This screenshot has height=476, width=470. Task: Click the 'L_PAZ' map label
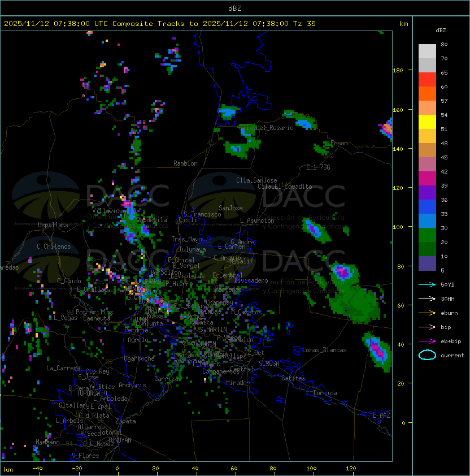(x=381, y=416)
